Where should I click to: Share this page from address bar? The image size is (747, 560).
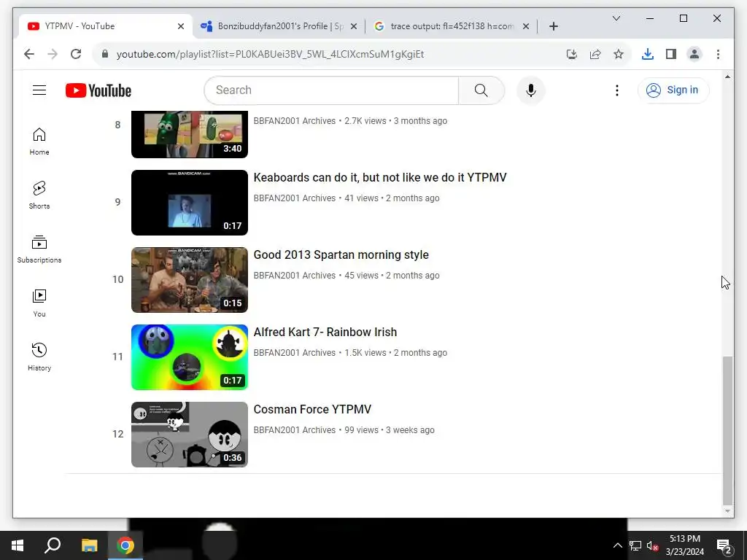point(595,54)
